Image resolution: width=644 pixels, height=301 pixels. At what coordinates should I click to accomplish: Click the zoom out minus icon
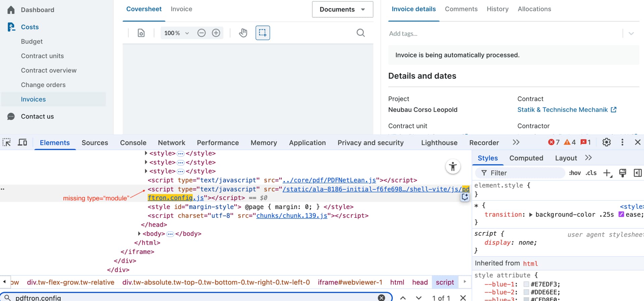point(201,33)
